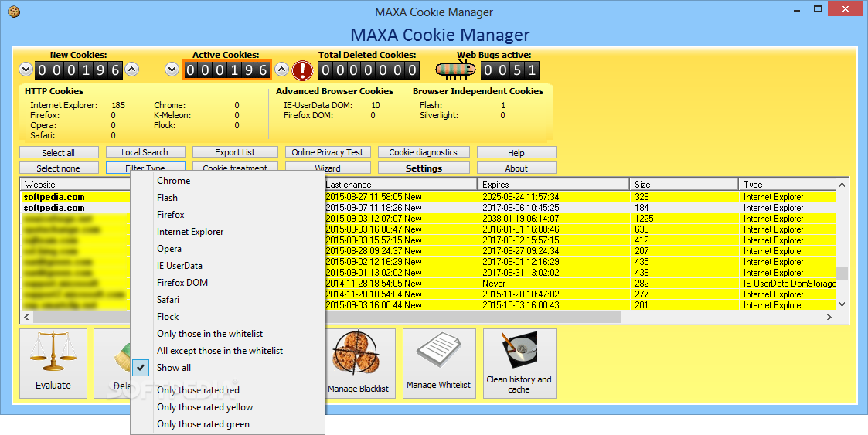
Task: Click the Help button
Action: (516, 152)
